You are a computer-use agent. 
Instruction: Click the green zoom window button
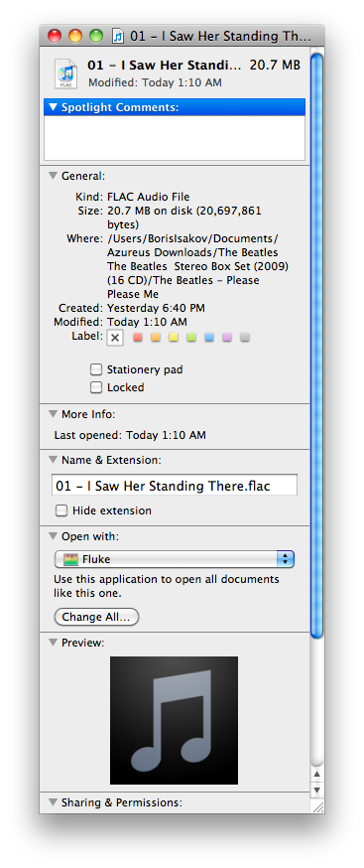pos(96,36)
